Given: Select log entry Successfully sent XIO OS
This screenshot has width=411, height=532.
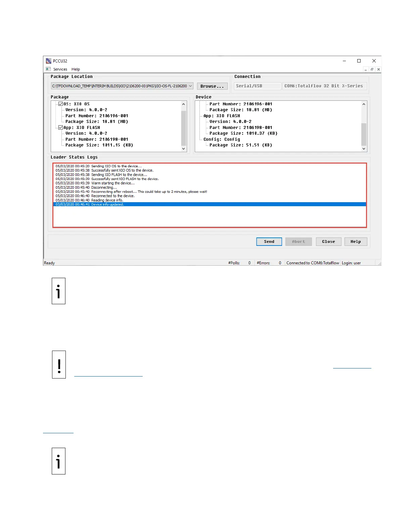Looking at the screenshot, I should click(104, 171).
